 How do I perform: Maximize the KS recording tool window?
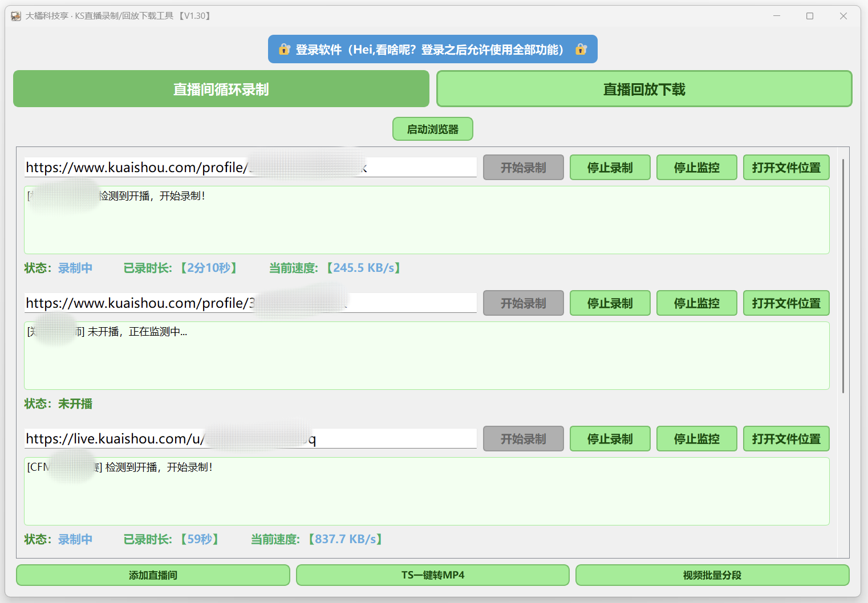point(810,16)
